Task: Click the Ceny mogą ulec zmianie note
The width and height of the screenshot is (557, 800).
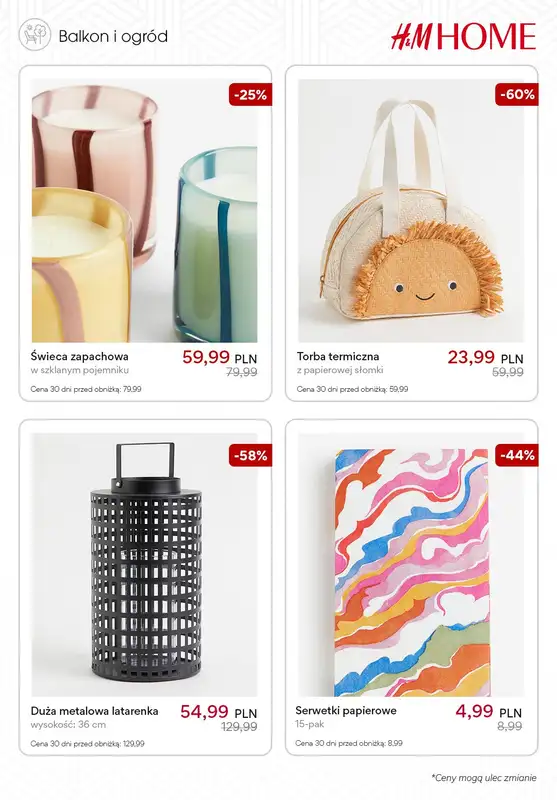Action: 484,778
